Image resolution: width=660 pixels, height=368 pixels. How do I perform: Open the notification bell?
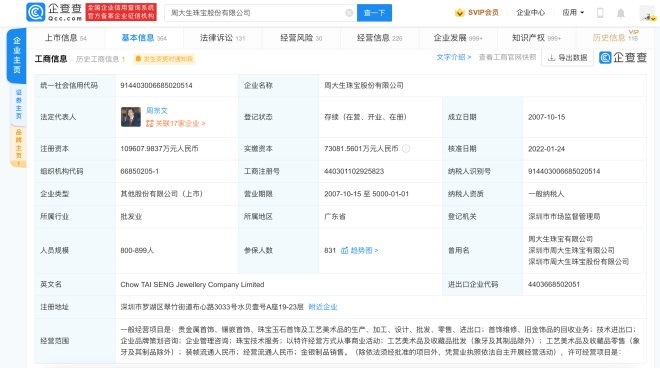coord(620,13)
